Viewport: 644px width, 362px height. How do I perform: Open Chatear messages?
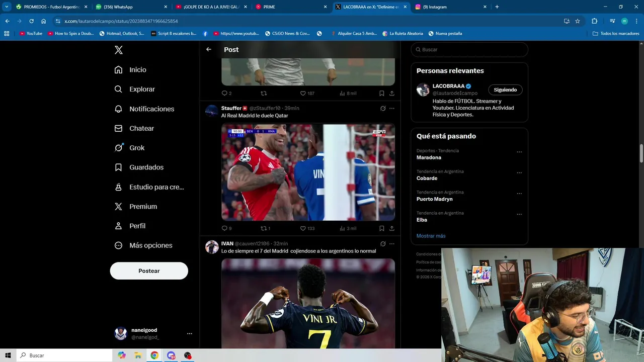click(134, 128)
